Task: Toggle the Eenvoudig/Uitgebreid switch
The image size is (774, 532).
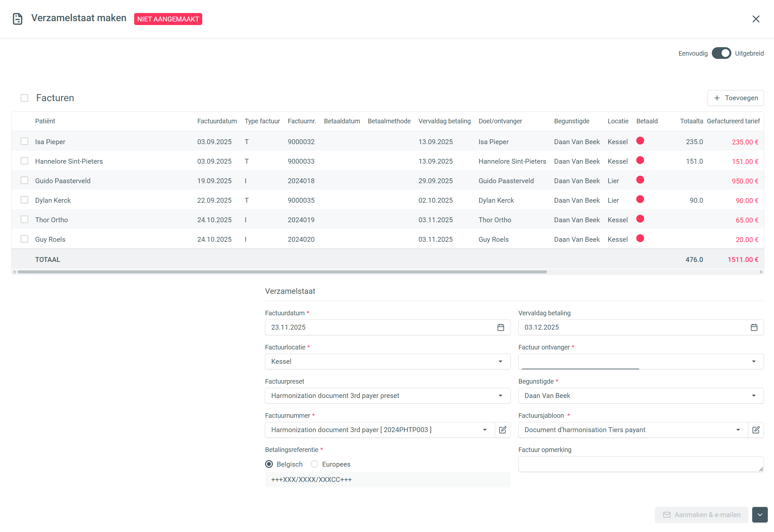Action: (x=721, y=53)
